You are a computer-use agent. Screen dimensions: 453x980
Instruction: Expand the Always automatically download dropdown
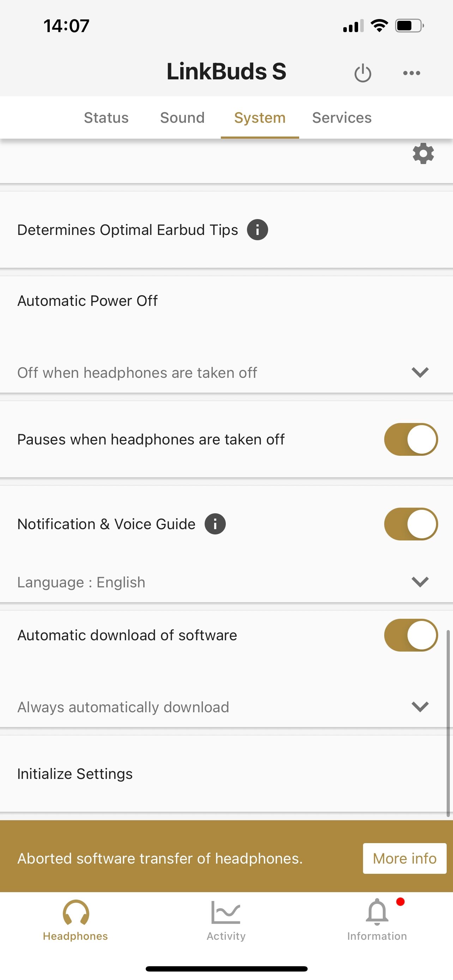pos(420,707)
